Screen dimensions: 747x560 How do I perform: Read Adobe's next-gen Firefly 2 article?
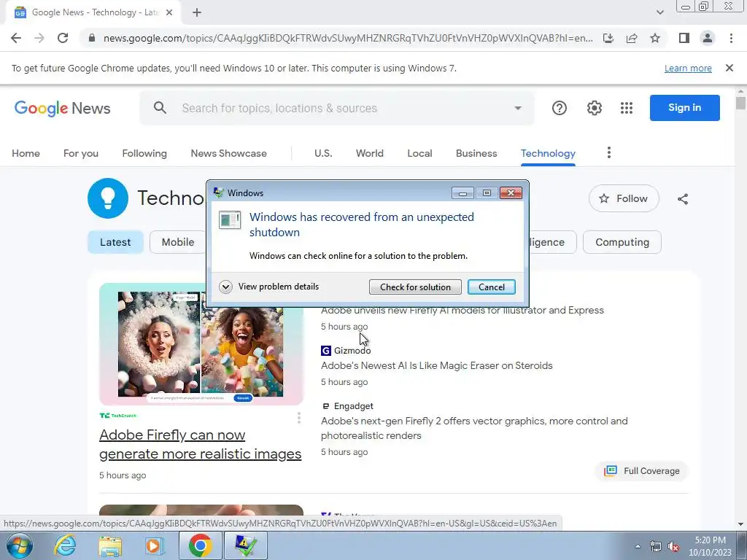[x=474, y=428]
